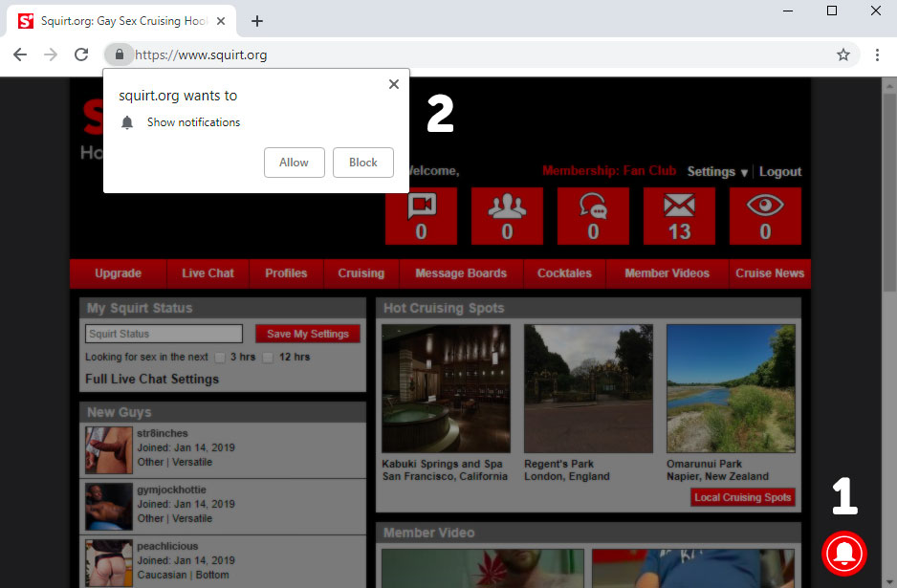Image resolution: width=897 pixels, height=588 pixels.
Task: Open the gymjockhottie profile name
Action: (171, 490)
